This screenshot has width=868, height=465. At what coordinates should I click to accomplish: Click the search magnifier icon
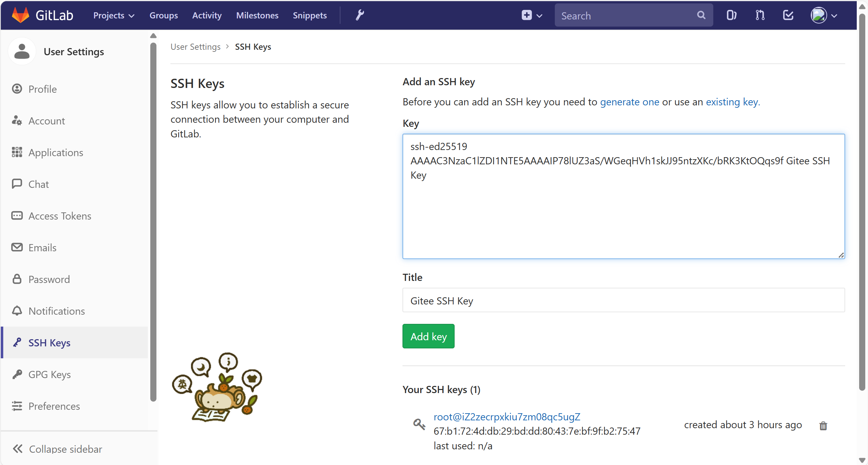tap(701, 15)
